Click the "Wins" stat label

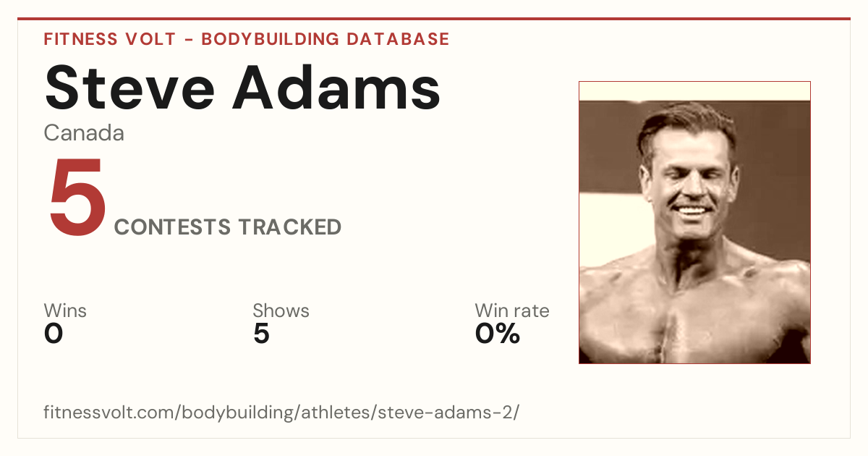coord(65,311)
